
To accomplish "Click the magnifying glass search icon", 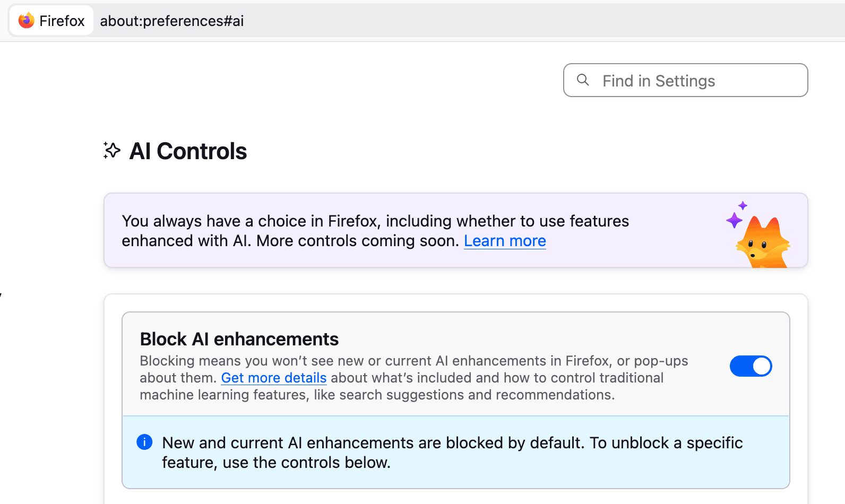I will pyautogui.click(x=583, y=80).
